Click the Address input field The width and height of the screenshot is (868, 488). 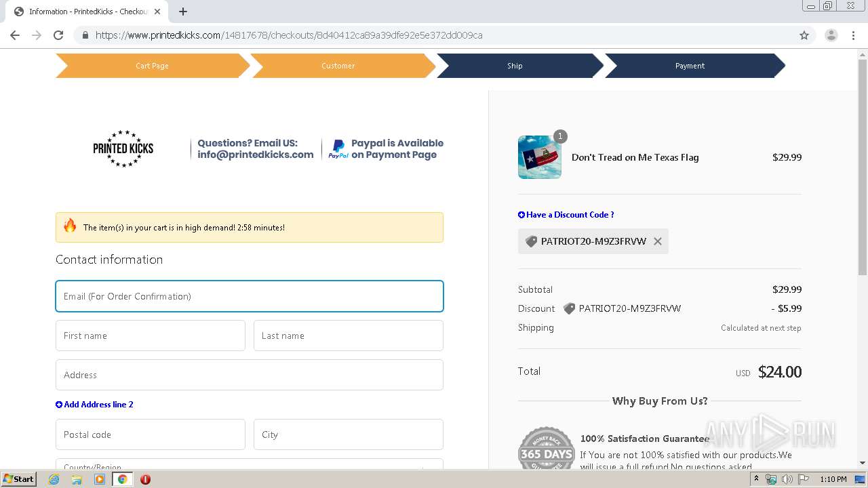point(250,375)
